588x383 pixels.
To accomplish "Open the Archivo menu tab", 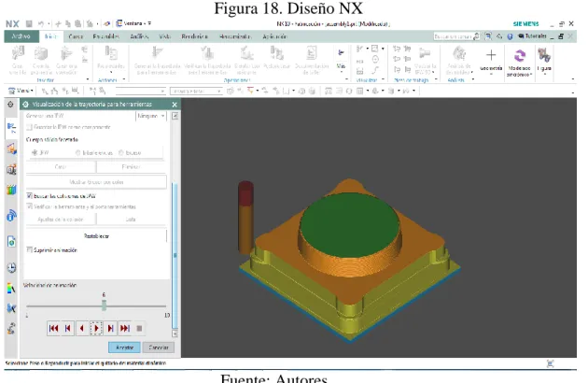I will click(21, 36).
